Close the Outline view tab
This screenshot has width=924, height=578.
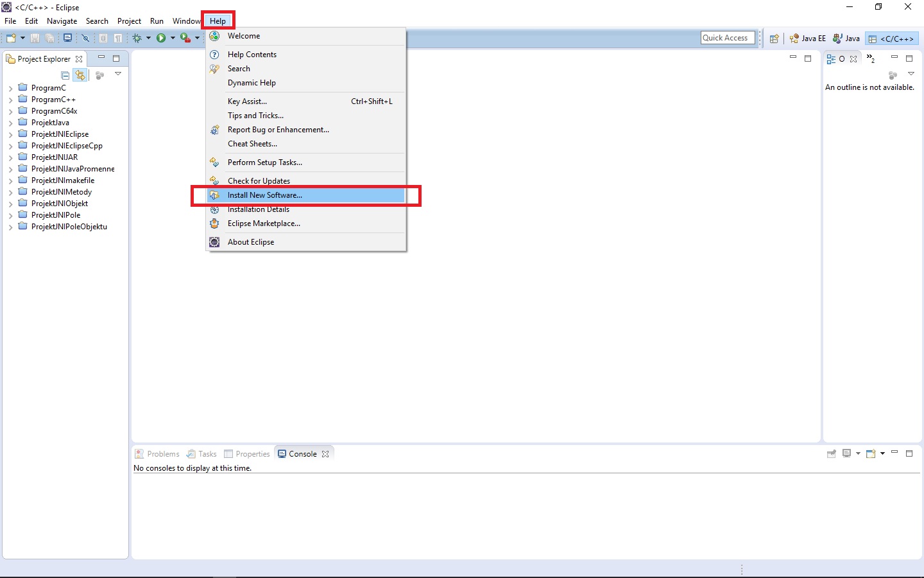853,59
